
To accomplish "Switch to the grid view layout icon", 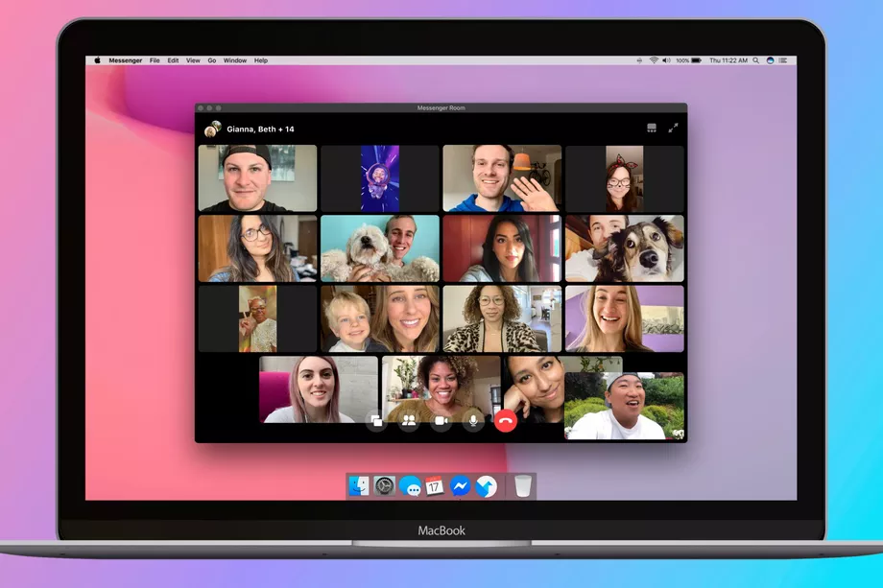I will click(652, 129).
